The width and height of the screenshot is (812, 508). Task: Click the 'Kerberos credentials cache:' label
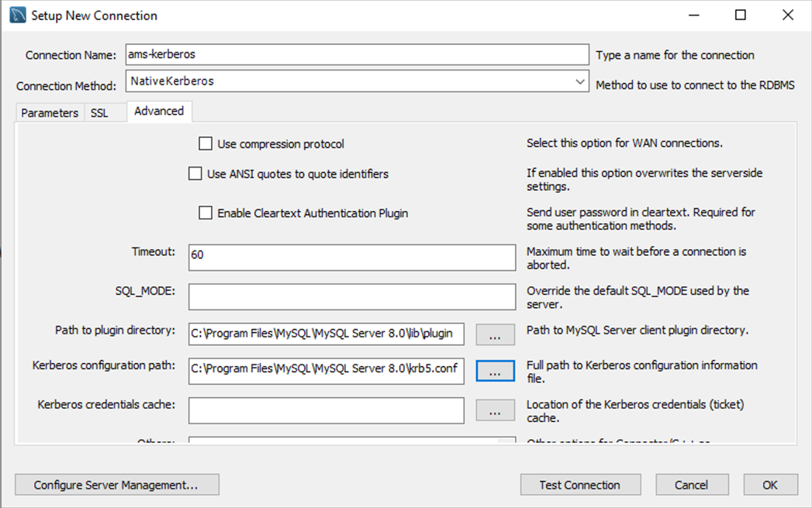point(107,404)
